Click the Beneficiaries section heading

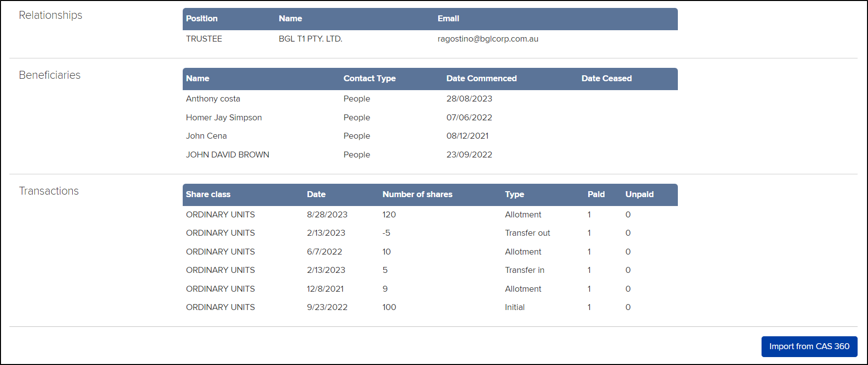coord(50,75)
